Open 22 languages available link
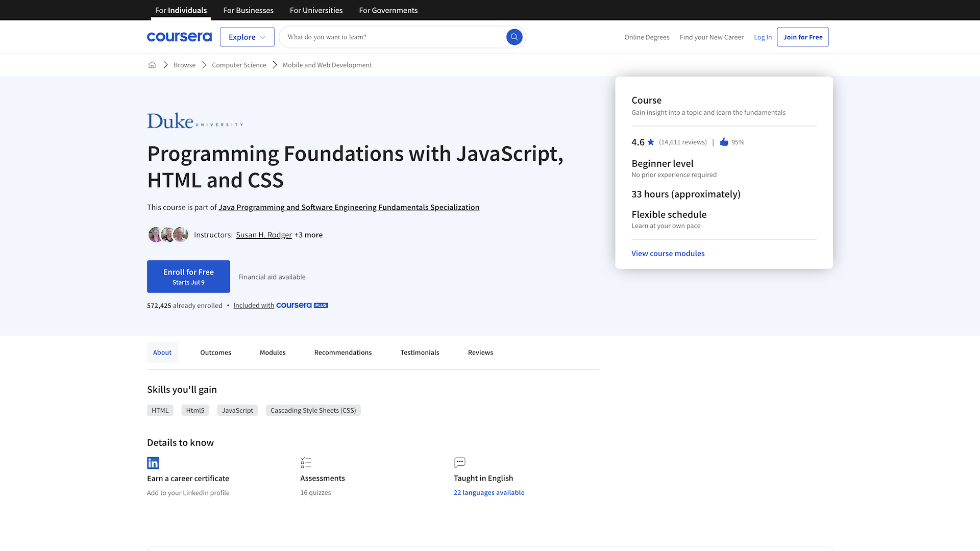 pyautogui.click(x=489, y=492)
